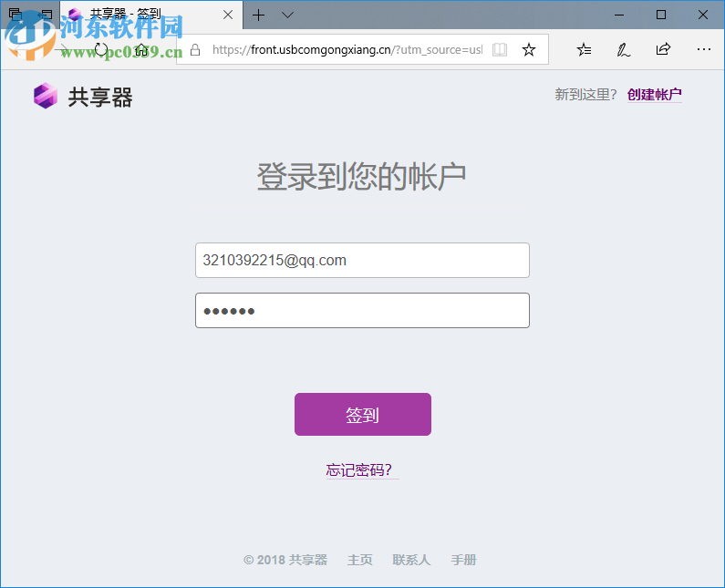Show tab previews dropdown chevron
The image size is (725, 588).
point(287,15)
